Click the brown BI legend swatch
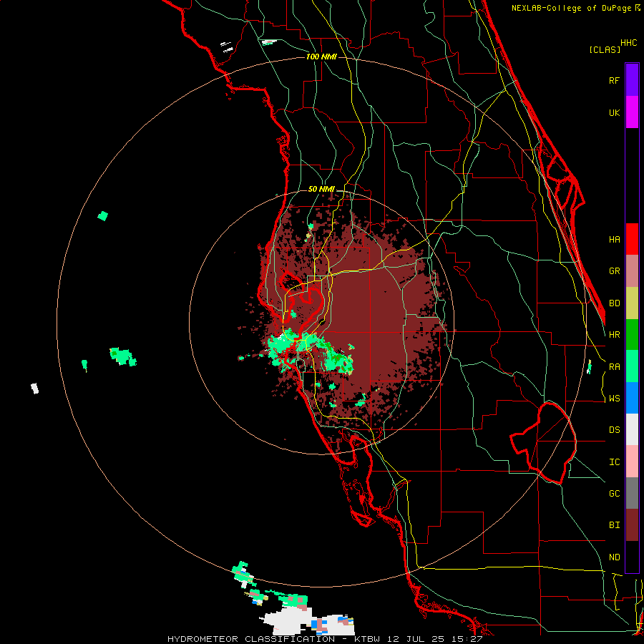The height and width of the screenshot is (644, 644). (x=632, y=525)
